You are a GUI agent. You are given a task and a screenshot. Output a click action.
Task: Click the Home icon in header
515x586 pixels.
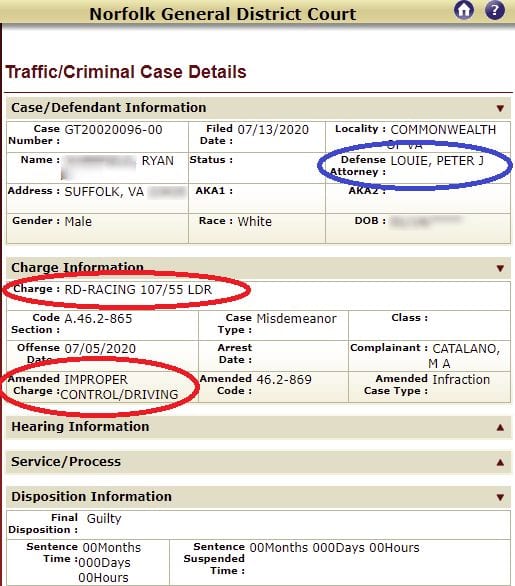click(x=464, y=10)
